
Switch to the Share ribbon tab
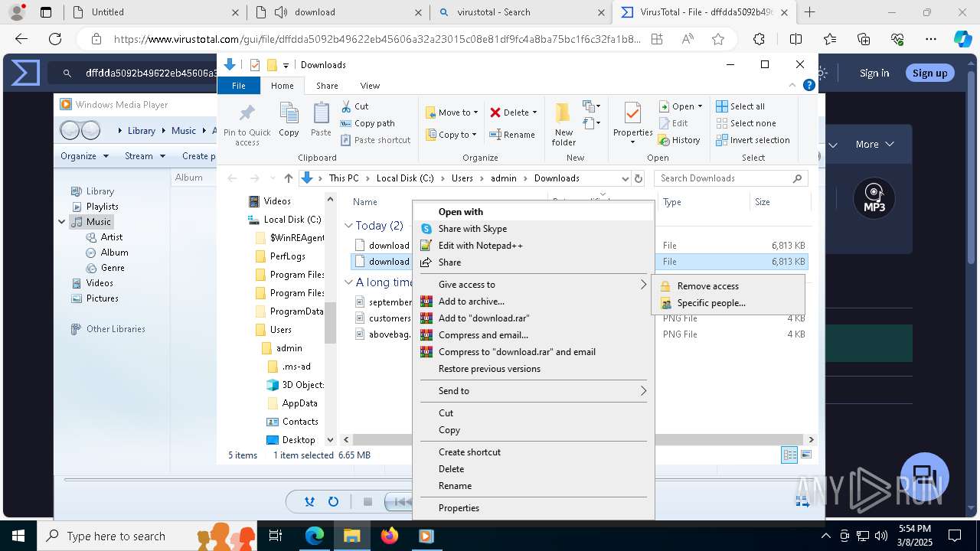[x=327, y=86]
